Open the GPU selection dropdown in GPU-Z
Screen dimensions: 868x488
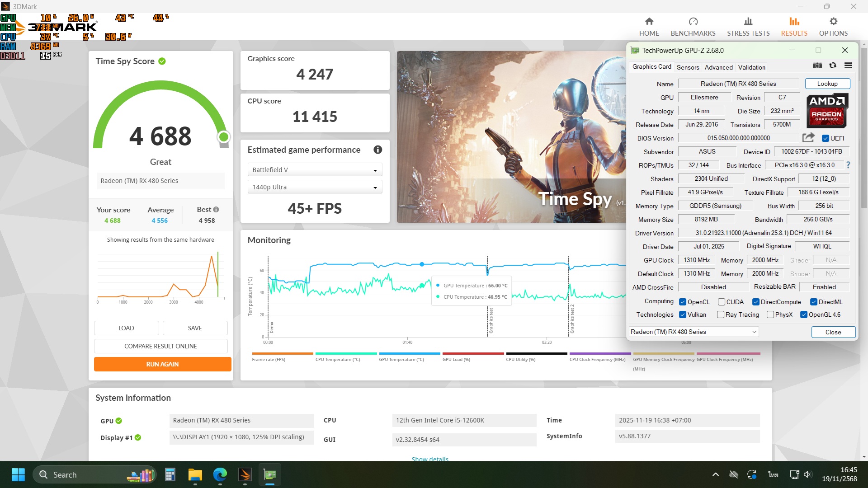click(693, 332)
